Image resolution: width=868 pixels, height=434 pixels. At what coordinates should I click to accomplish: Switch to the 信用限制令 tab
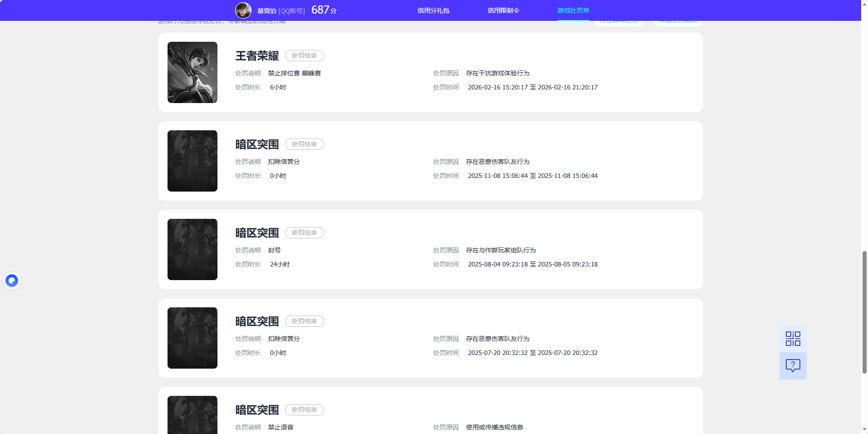503,10
